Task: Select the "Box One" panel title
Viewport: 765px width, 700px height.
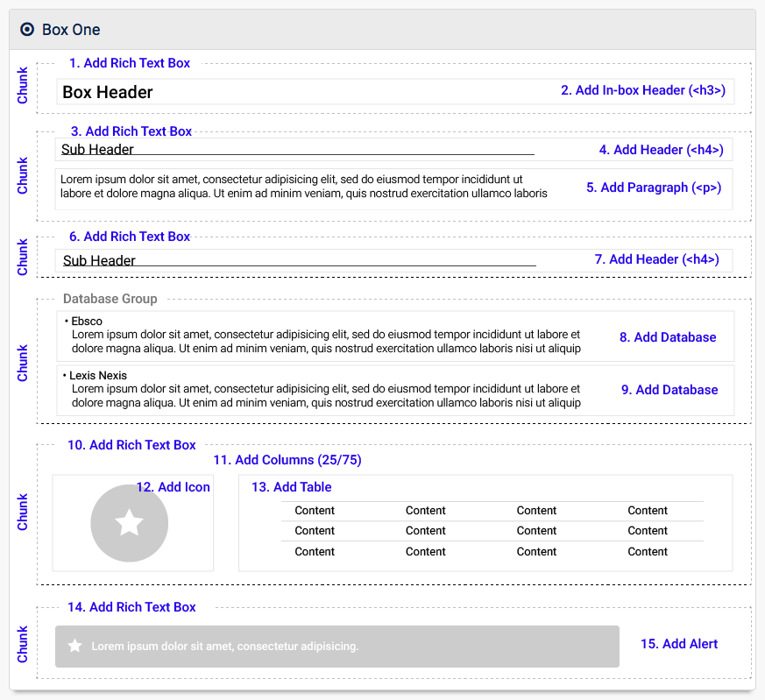Action: pyautogui.click(x=71, y=30)
